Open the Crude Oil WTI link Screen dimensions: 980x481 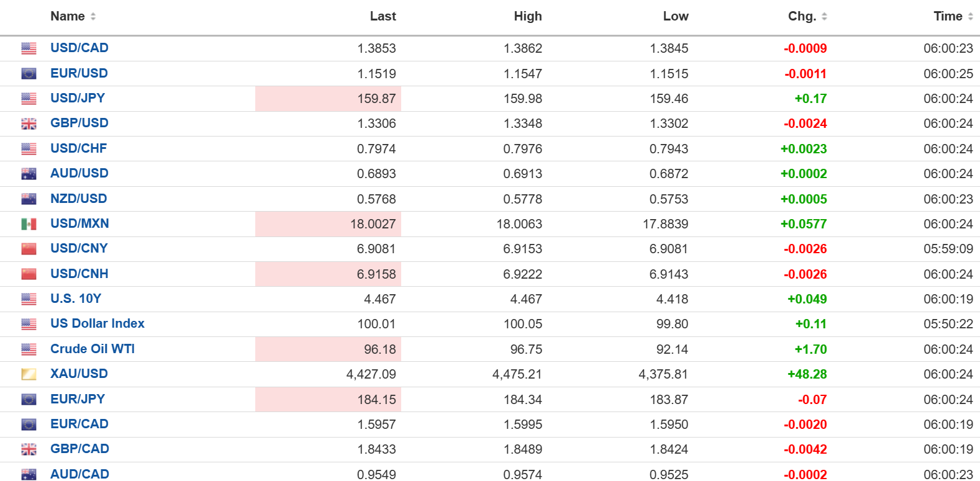coord(93,349)
